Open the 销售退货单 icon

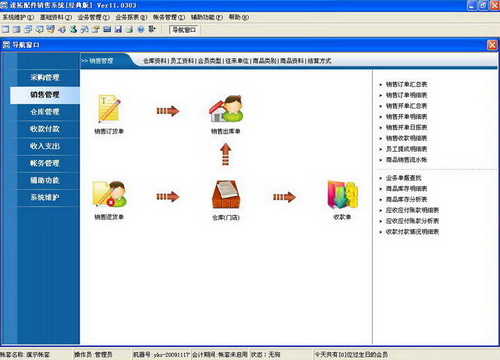110,194
